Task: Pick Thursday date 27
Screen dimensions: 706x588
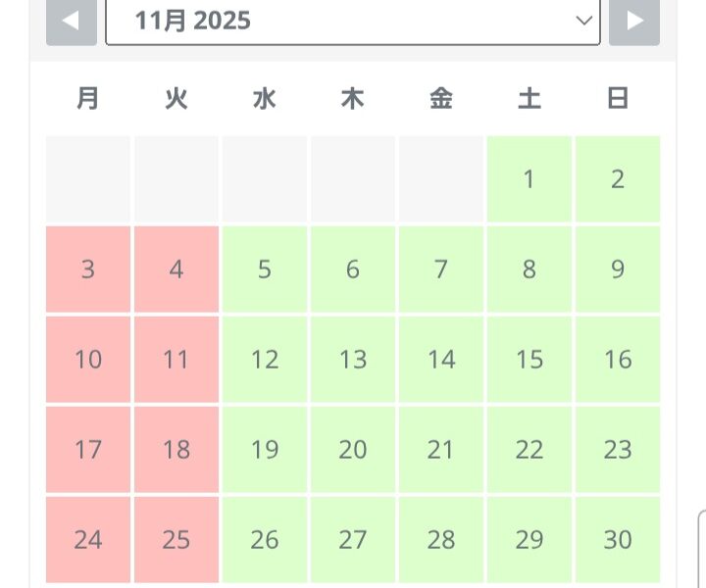Action: 353,540
